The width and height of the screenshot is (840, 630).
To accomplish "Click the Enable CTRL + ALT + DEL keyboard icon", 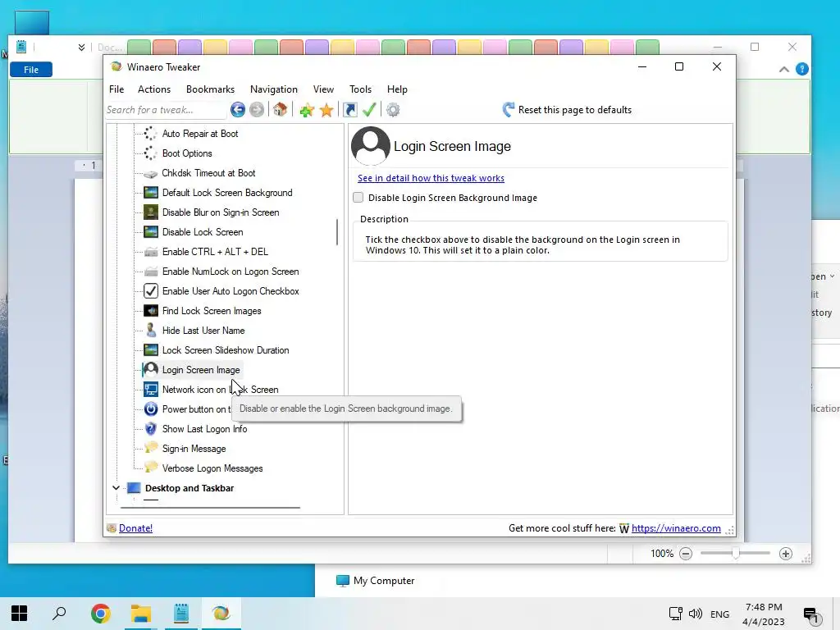I will pyautogui.click(x=151, y=252).
